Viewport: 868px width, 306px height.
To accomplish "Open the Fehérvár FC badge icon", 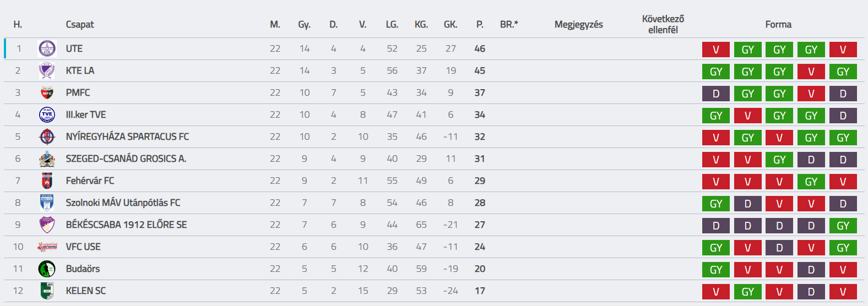I will 47,181.
